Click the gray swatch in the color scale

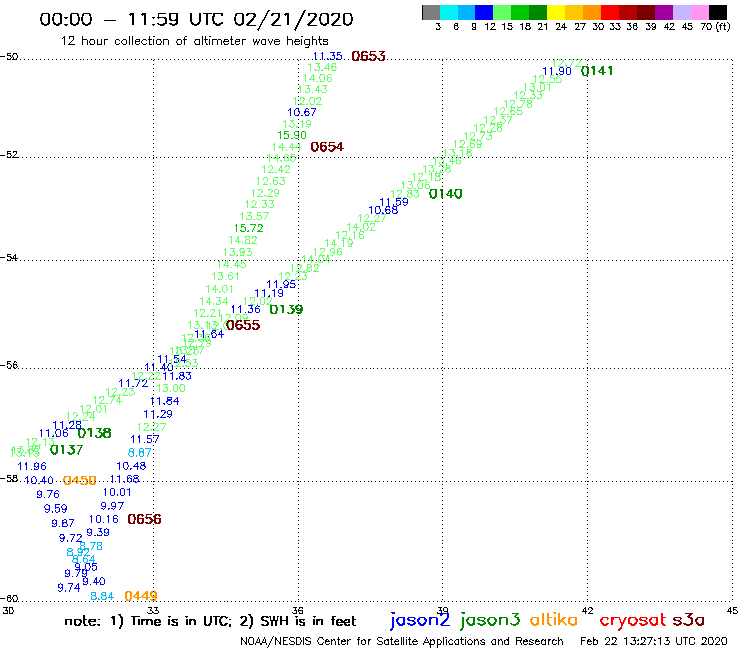pos(431,12)
